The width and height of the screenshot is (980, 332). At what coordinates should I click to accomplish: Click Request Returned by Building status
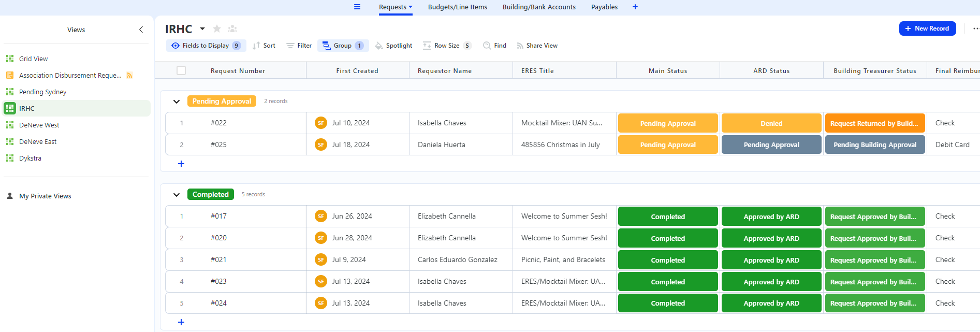pyautogui.click(x=875, y=123)
